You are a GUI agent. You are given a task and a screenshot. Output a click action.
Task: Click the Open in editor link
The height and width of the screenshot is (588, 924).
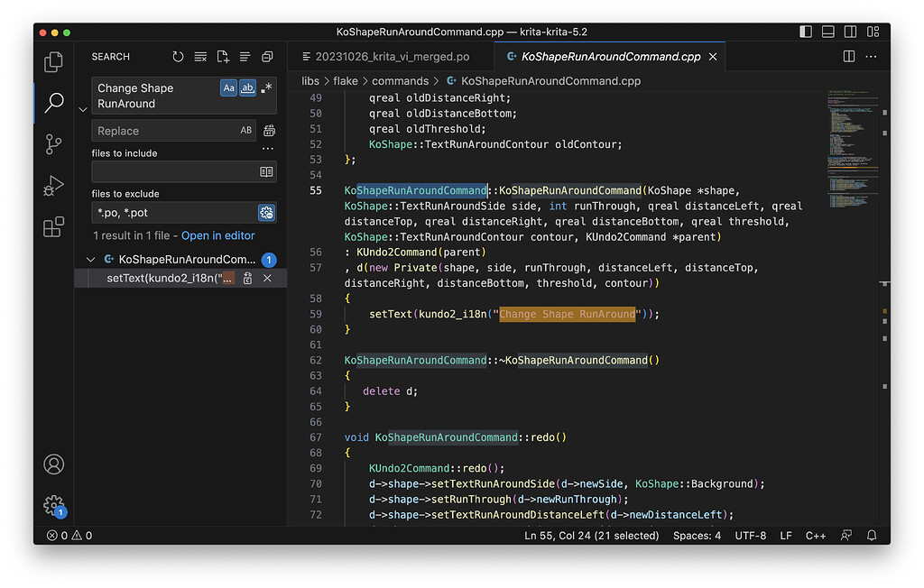click(x=217, y=235)
